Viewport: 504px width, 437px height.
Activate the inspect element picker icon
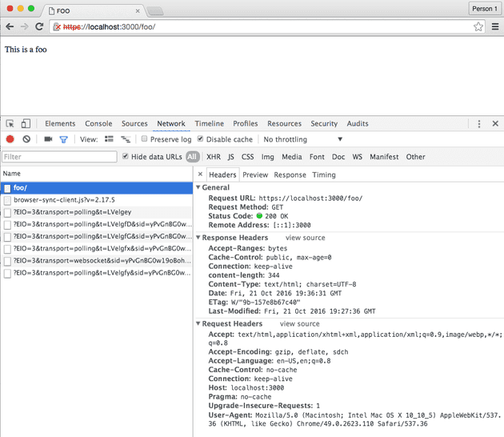pyautogui.click(x=10, y=123)
